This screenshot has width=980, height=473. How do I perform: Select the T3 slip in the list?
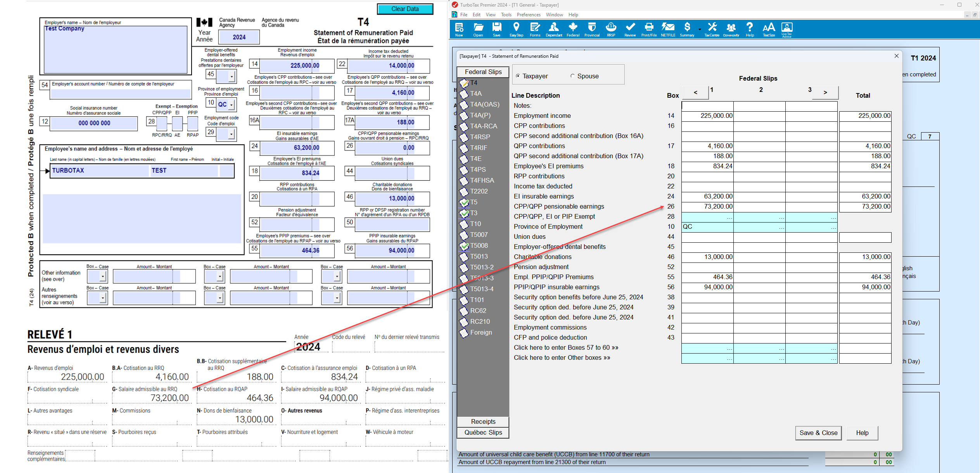[x=474, y=213]
